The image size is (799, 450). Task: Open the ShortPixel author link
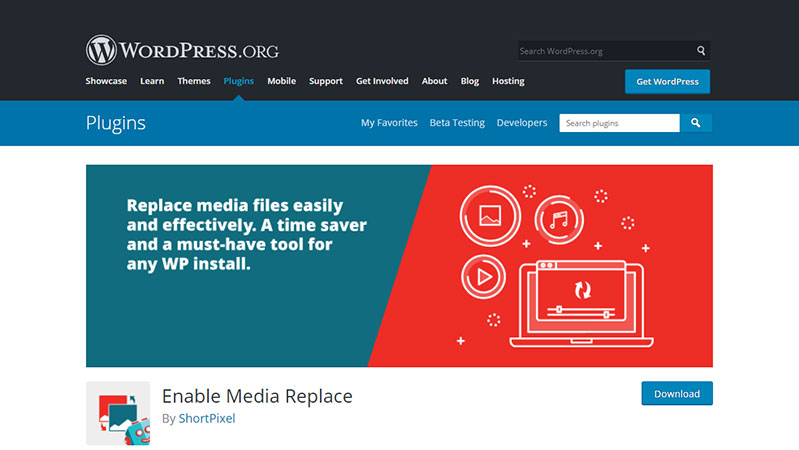pyautogui.click(x=207, y=418)
